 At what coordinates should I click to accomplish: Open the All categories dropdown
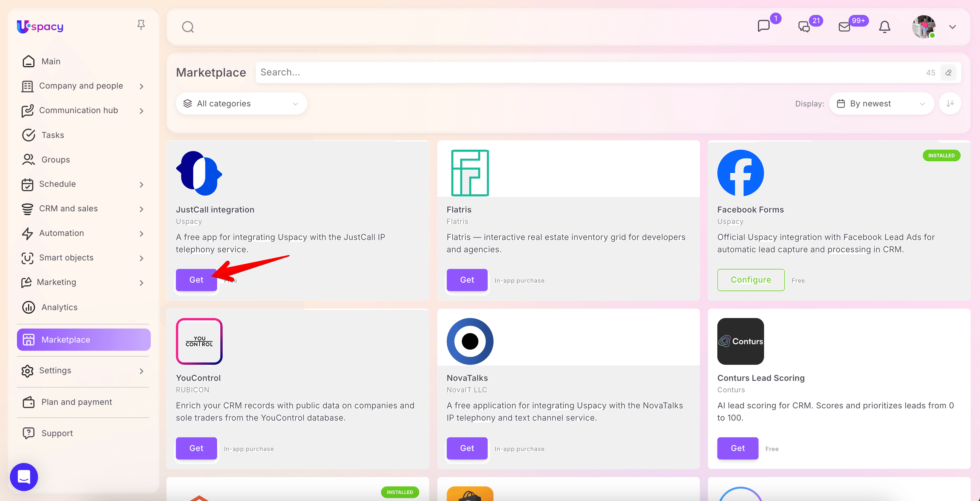tap(241, 103)
